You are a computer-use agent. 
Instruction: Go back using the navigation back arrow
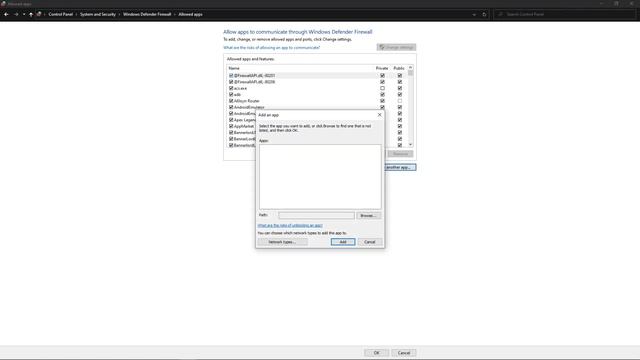[6, 14]
